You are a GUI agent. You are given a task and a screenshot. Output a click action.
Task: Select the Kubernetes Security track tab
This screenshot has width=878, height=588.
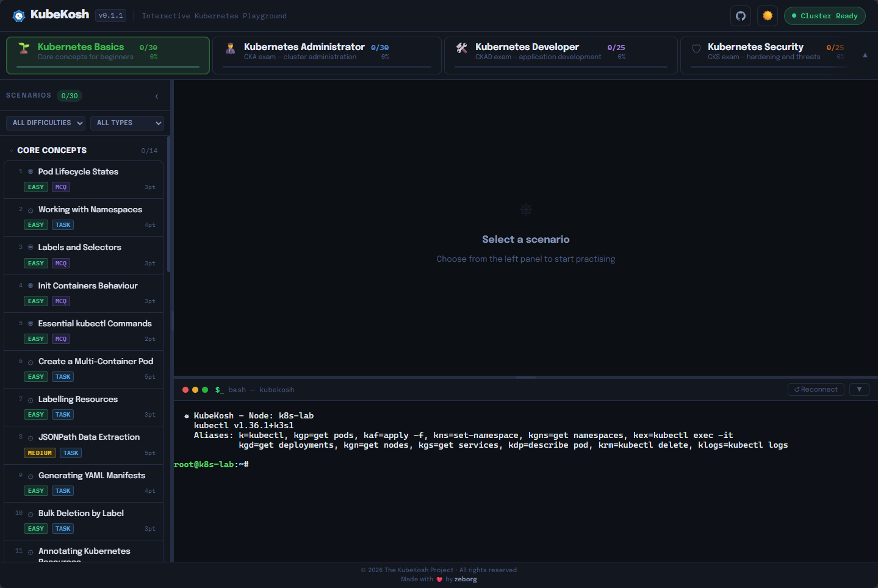766,56
